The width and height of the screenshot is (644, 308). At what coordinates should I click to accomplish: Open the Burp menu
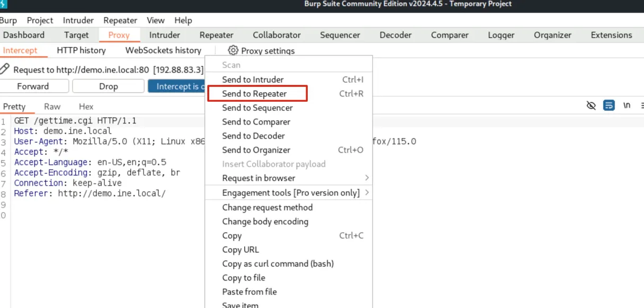[8, 20]
